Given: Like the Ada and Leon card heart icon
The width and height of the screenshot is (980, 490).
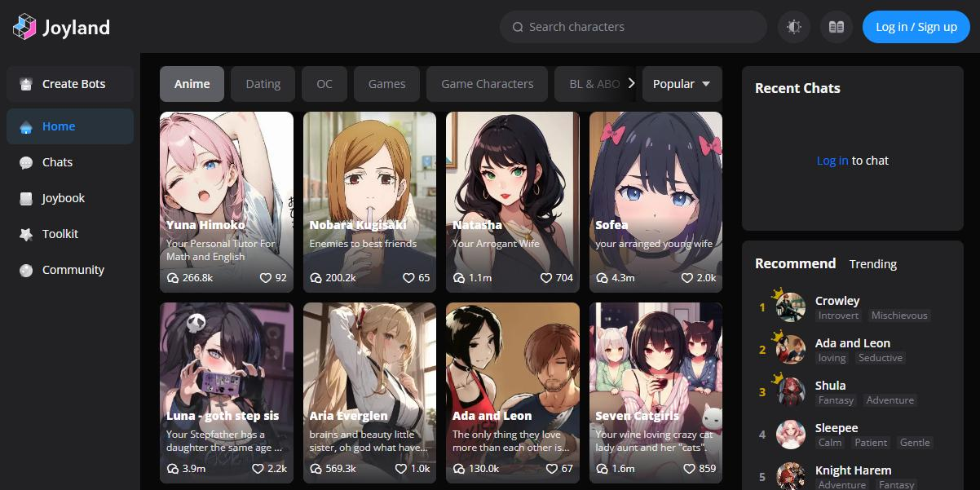Looking at the screenshot, I should [551, 469].
